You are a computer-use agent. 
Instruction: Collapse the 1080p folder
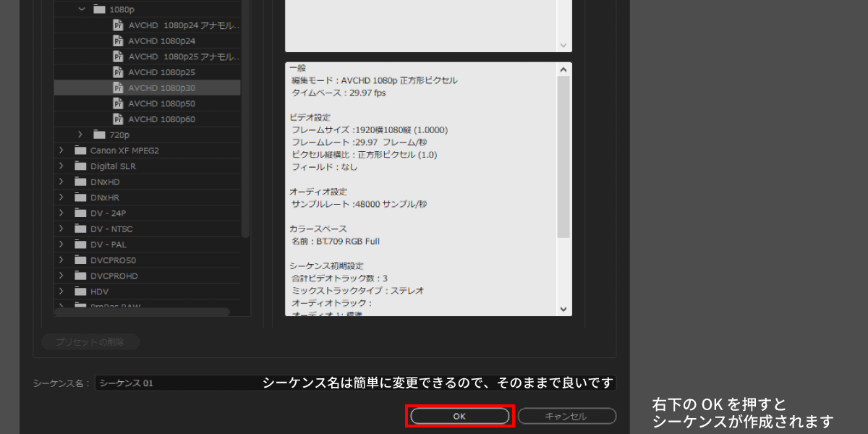pyautogui.click(x=81, y=10)
